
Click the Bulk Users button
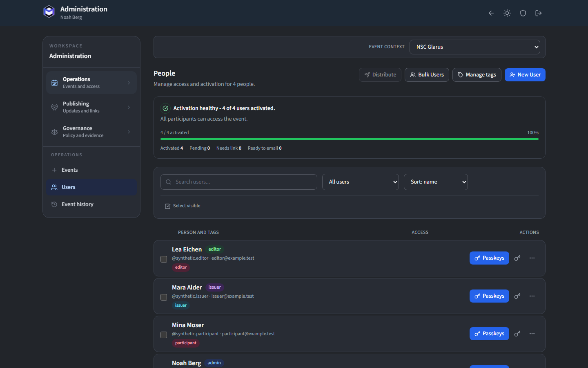pos(427,75)
